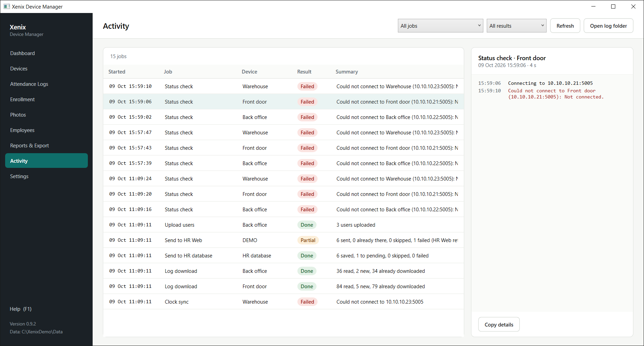644x346 pixels.
Task: Click the Clock sync job
Action: (x=283, y=302)
